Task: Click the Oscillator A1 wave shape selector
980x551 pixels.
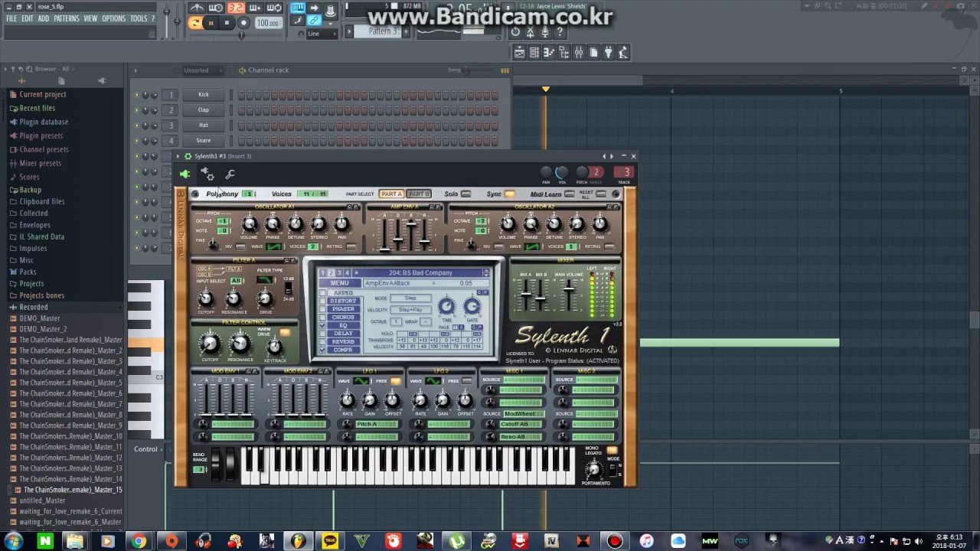Action: coord(273,246)
